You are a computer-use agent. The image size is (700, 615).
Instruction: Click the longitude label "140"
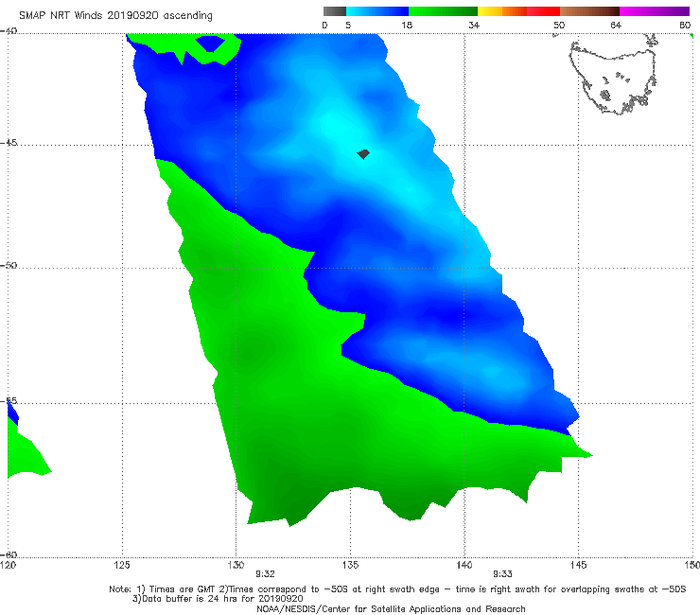(x=464, y=565)
